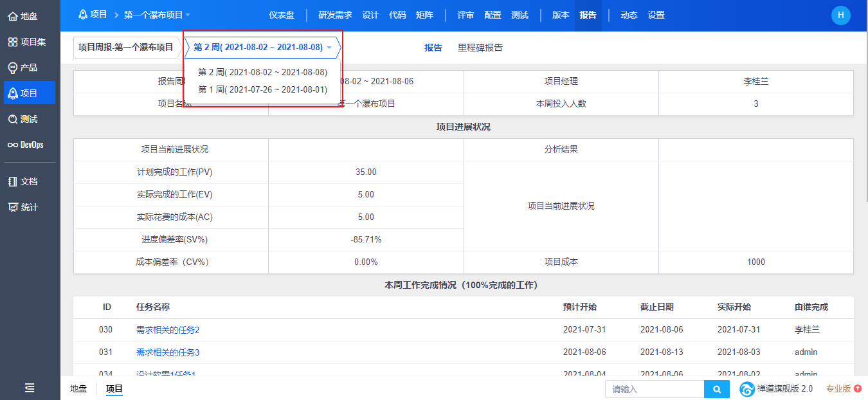Switch to the 里程碑报告 tab

click(x=480, y=48)
